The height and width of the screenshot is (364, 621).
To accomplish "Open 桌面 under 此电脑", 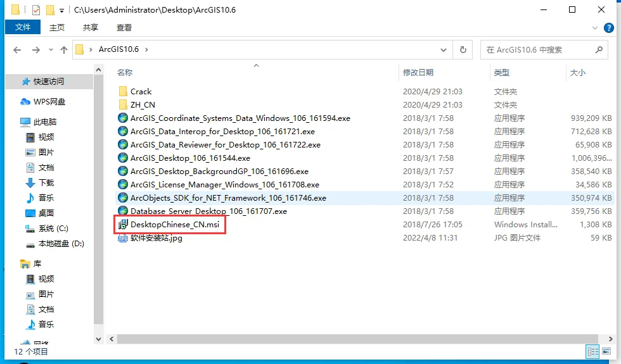I will tap(46, 213).
